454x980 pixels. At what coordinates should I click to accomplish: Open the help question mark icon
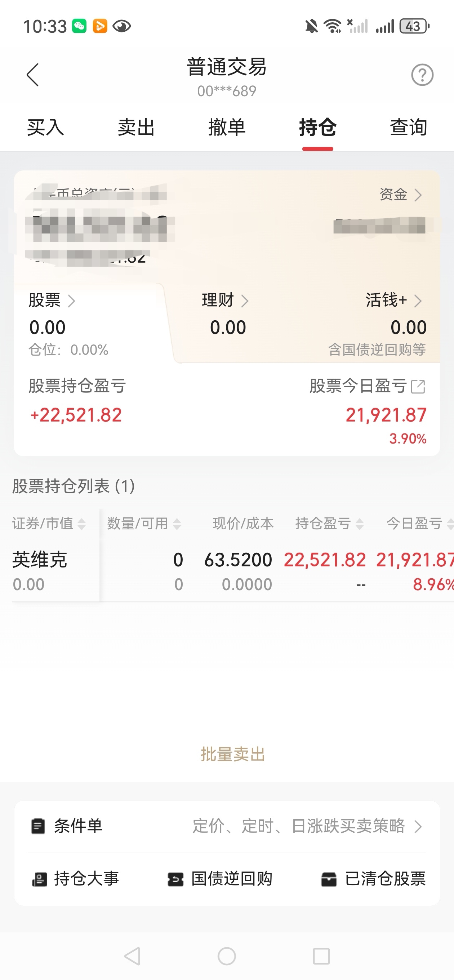422,75
